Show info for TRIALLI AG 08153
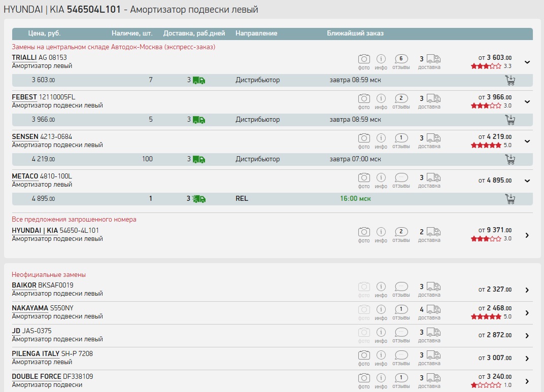 tap(381, 62)
